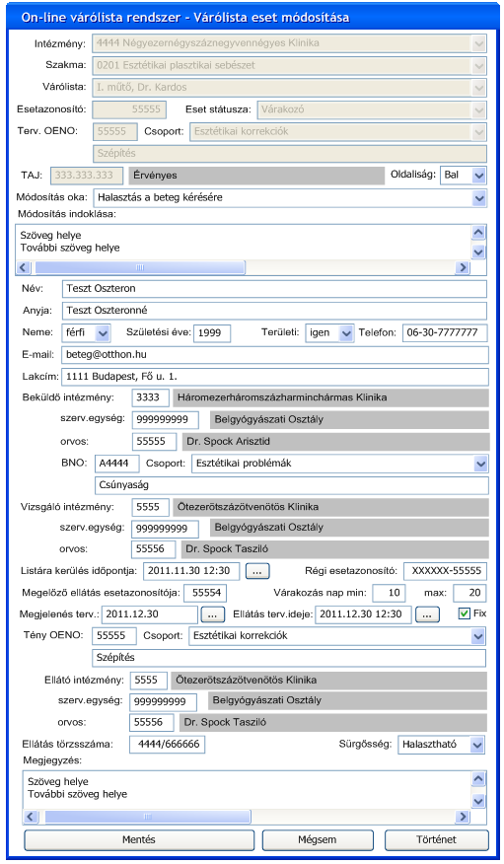Image resolution: width=504 pixels, height=864 pixels.
Task: Click the Mégsem button
Action: [x=317, y=839]
